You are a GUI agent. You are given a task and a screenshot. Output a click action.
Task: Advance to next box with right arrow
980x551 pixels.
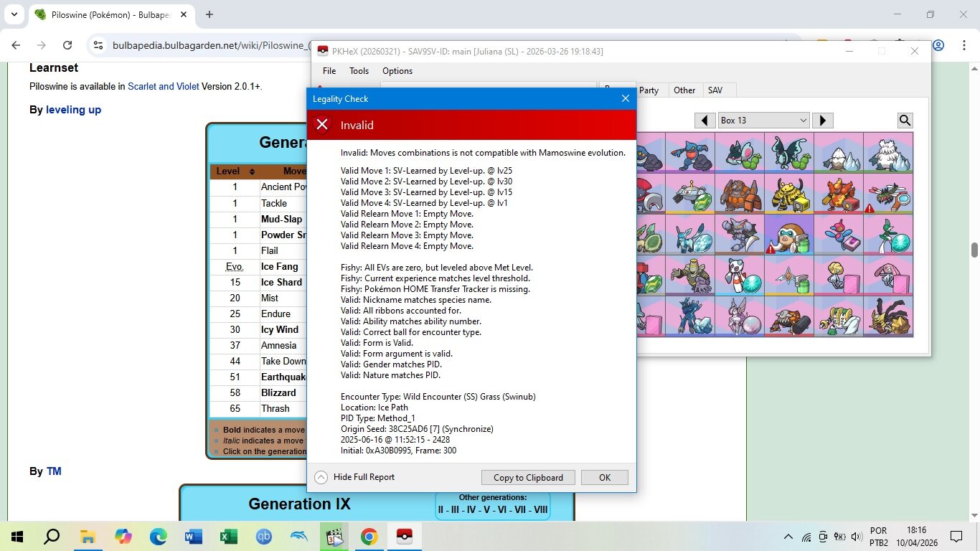822,121
